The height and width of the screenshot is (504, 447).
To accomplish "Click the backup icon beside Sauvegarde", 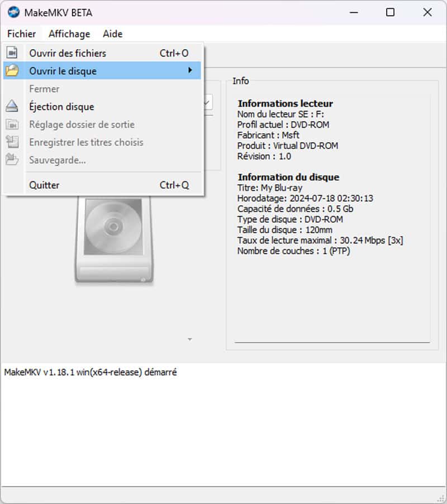I will pyautogui.click(x=12, y=160).
